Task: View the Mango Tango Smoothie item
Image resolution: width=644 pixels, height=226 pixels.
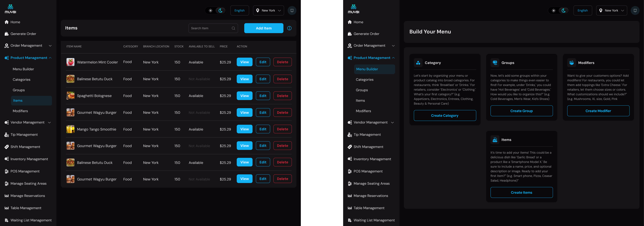Action: [x=244, y=129]
